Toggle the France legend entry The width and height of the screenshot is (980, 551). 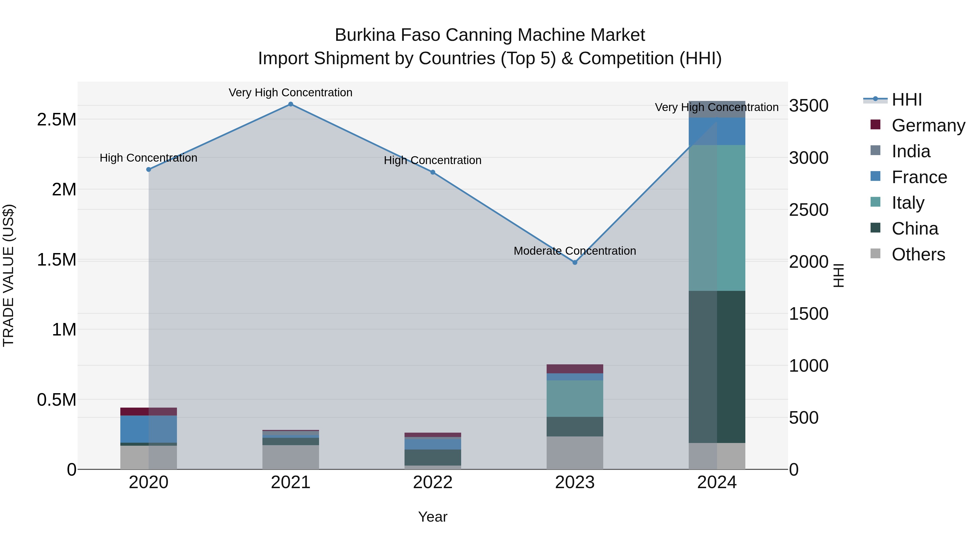pos(908,177)
